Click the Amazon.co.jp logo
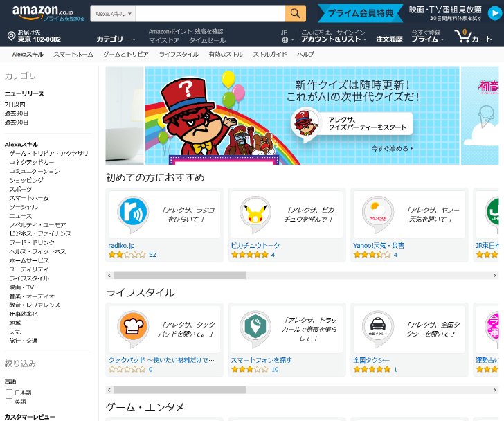 click(42, 12)
